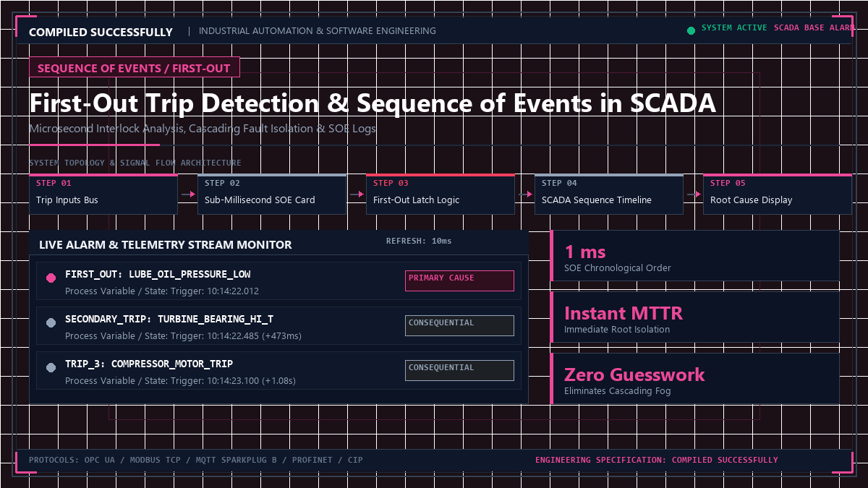Click ENGINEERING SPECIFICATION: COMPILED SUCCESSFULLY footer text
Viewport: 868px width, 488px height.
(657, 460)
